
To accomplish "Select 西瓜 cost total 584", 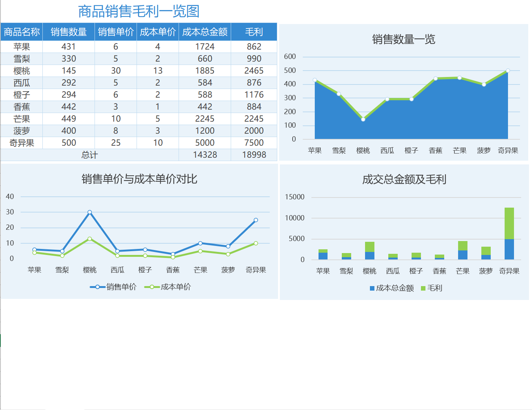I will click(205, 83).
